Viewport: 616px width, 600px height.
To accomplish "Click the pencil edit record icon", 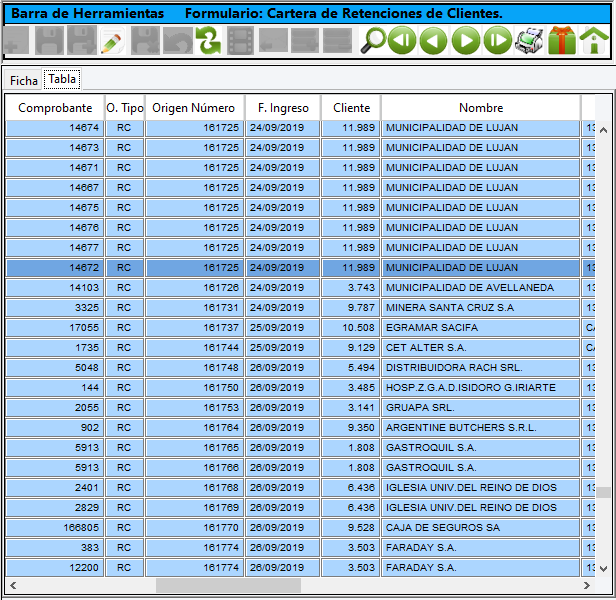I will 113,40.
